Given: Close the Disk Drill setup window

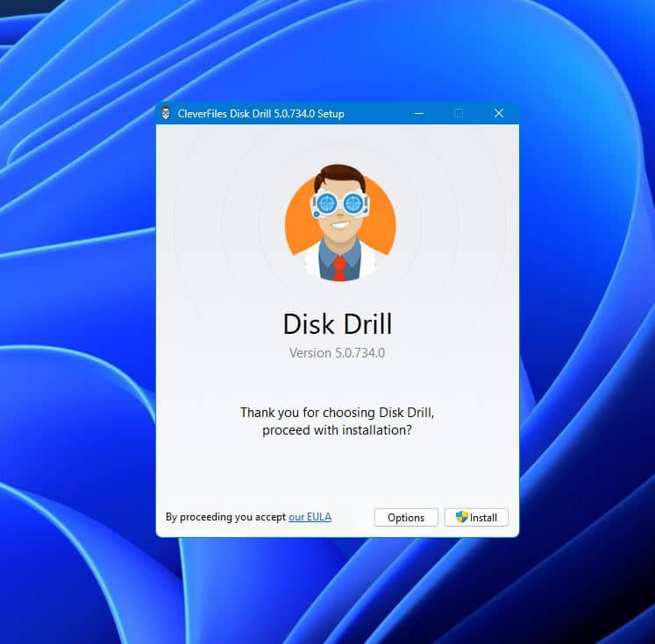Looking at the screenshot, I should 499,113.
